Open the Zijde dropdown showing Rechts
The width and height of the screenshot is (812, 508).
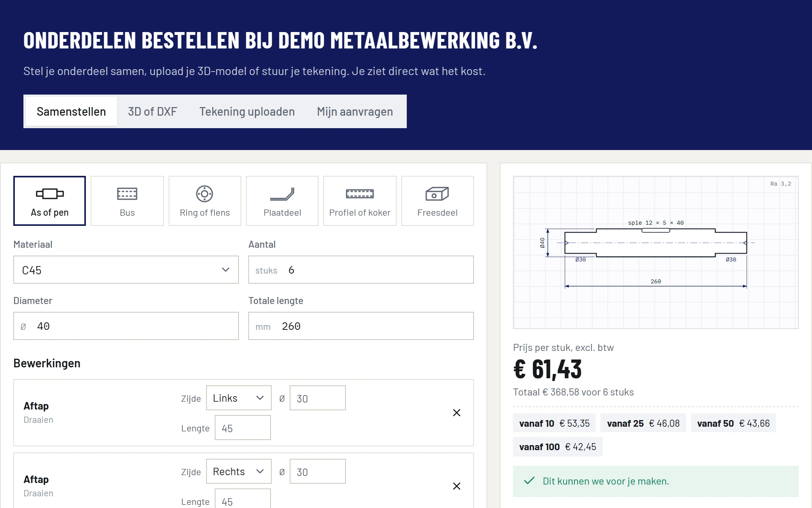pyautogui.click(x=239, y=471)
